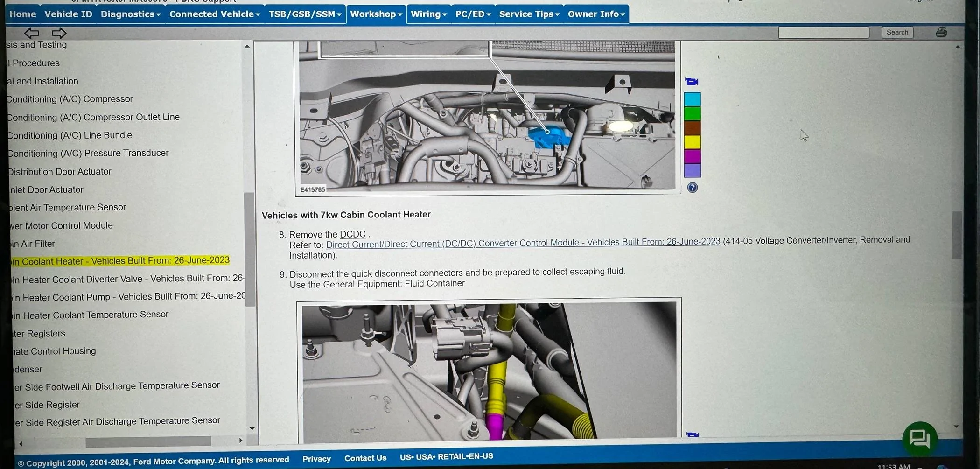
Task: Select the green color swatch
Action: click(692, 113)
